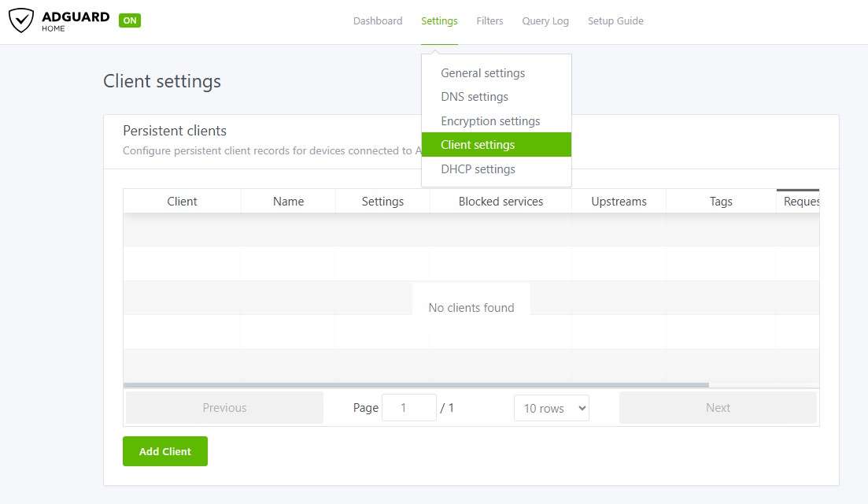Sort table by Client column header
This screenshot has height=504, width=868.
coord(182,202)
